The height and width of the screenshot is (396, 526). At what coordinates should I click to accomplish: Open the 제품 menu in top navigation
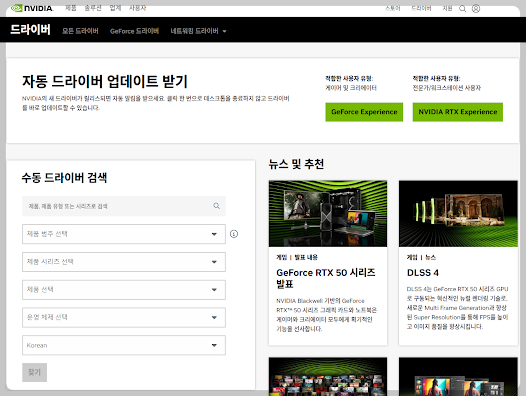click(x=70, y=8)
